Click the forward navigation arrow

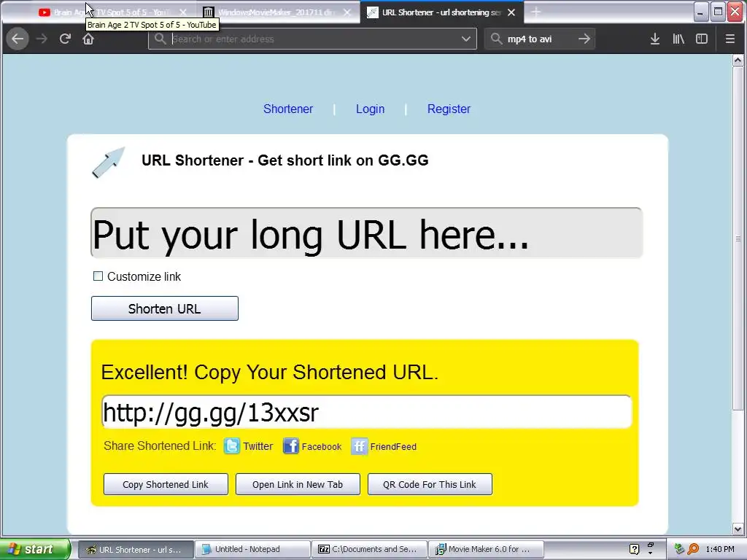tap(42, 39)
